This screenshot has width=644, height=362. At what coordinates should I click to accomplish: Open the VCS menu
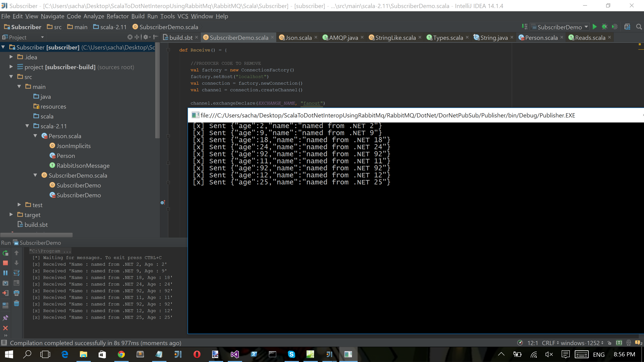[183, 16]
